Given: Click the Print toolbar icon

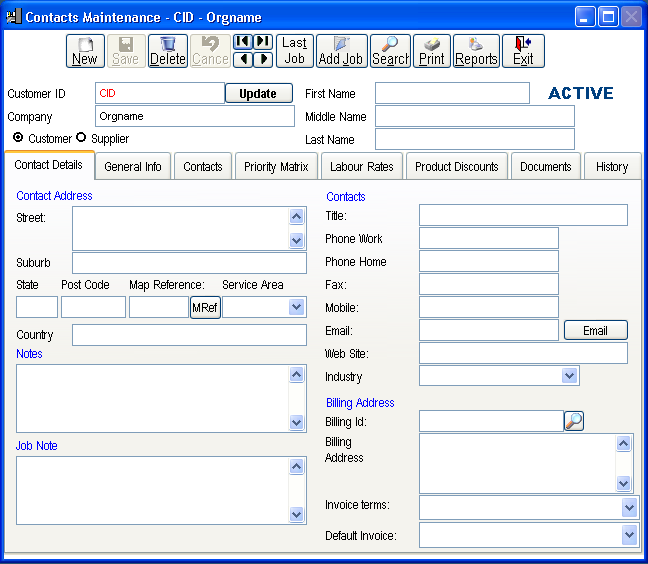Looking at the screenshot, I should [432, 51].
